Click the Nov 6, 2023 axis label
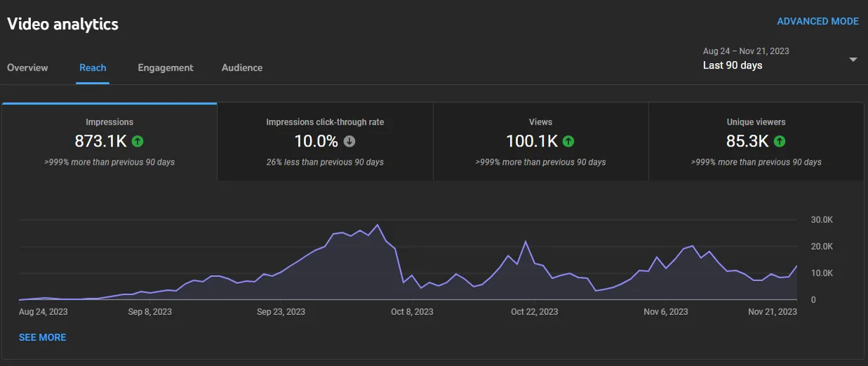This screenshot has width=868, height=366. pos(666,311)
